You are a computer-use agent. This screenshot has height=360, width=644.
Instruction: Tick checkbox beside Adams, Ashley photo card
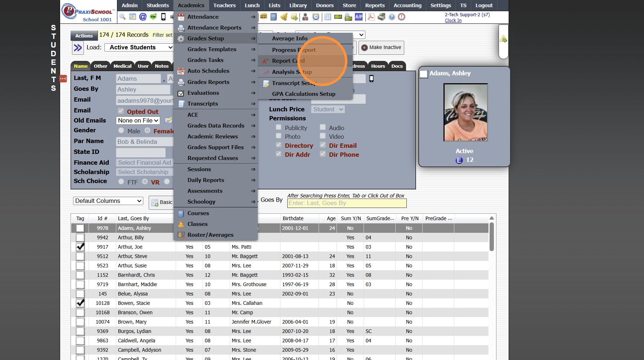tap(424, 74)
